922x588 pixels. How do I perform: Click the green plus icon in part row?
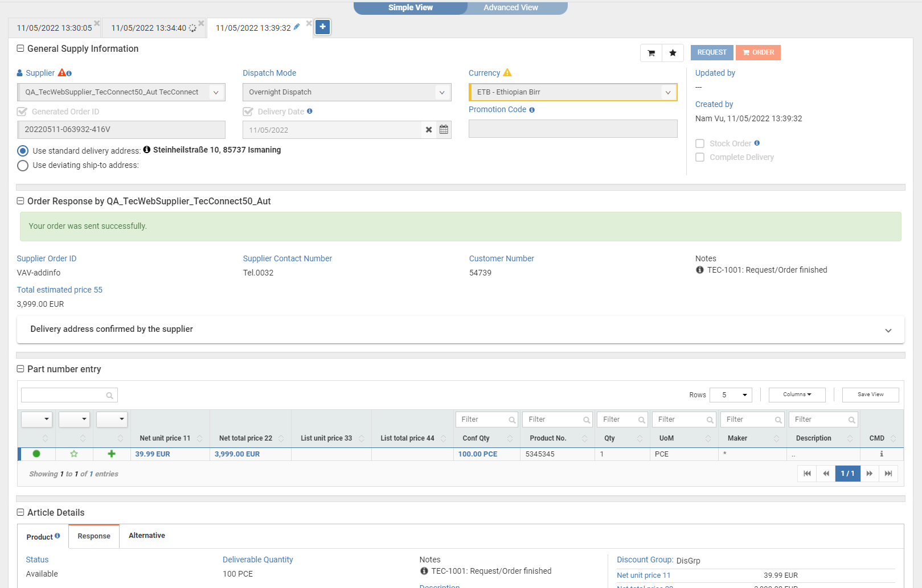tap(112, 454)
